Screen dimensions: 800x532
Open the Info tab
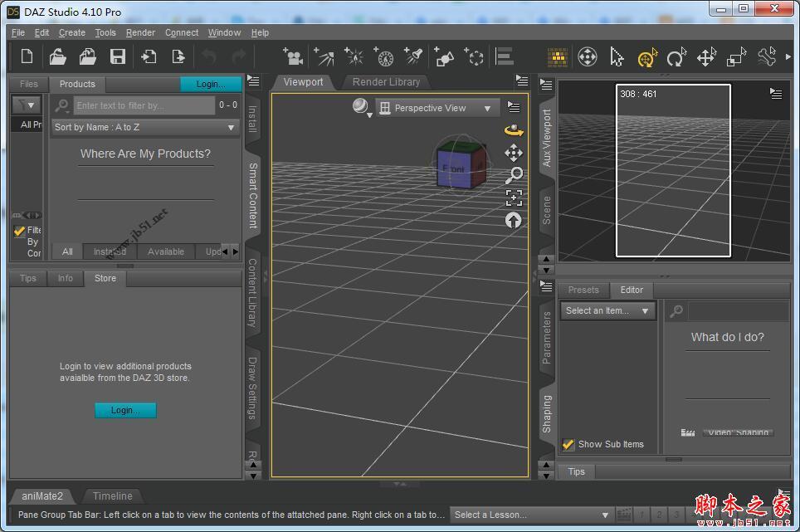click(66, 278)
